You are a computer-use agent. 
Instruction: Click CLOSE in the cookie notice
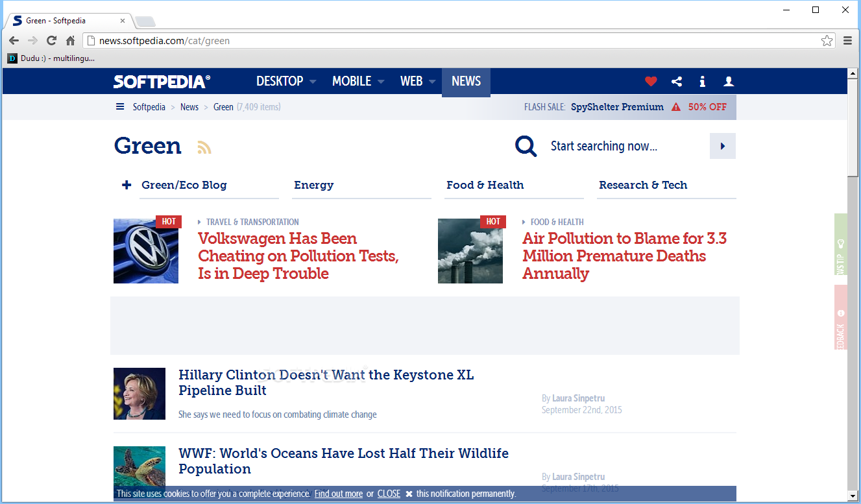(389, 494)
